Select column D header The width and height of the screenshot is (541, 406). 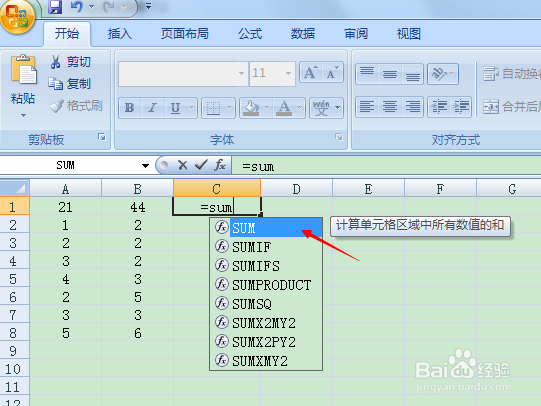click(x=296, y=189)
